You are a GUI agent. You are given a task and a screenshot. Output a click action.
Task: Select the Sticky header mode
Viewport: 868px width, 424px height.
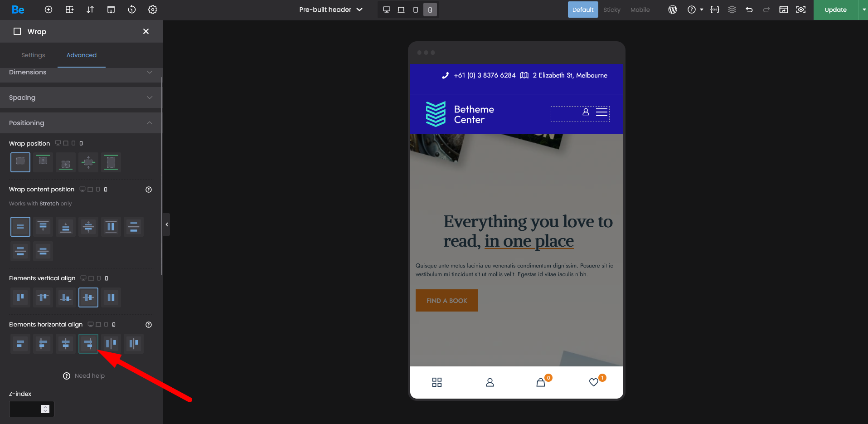point(611,10)
